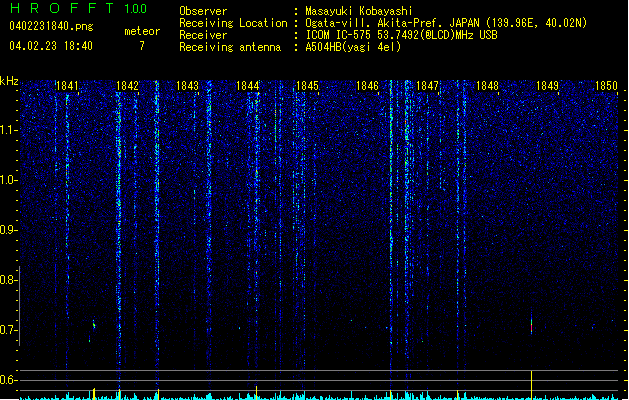Click the 1847 time axis label
The height and width of the screenshot is (400, 629).
(427, 86)
